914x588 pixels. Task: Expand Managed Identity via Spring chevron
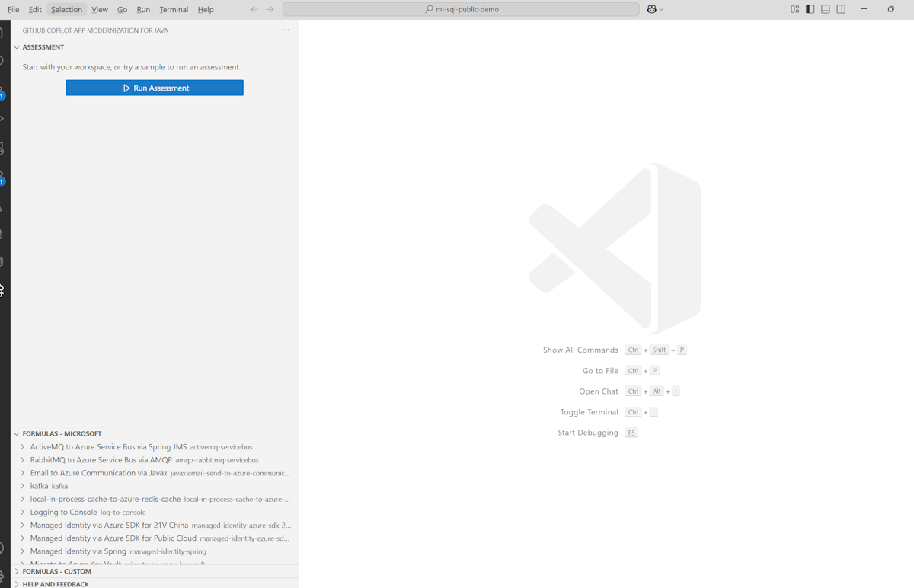point(23,551)
